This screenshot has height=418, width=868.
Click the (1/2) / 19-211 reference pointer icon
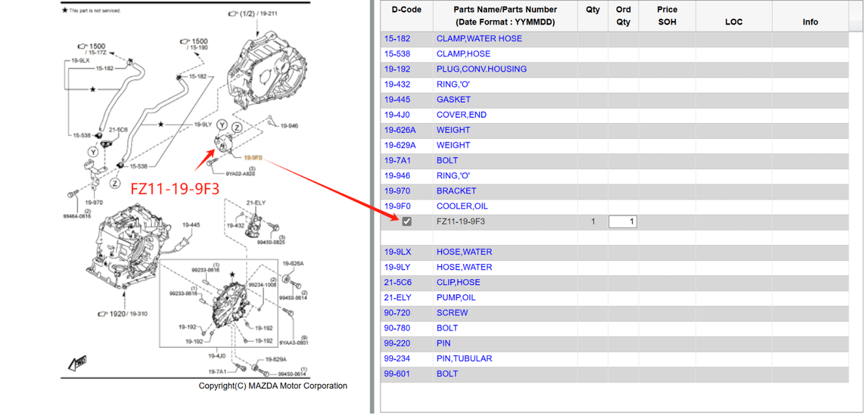(x=231, y=14)
